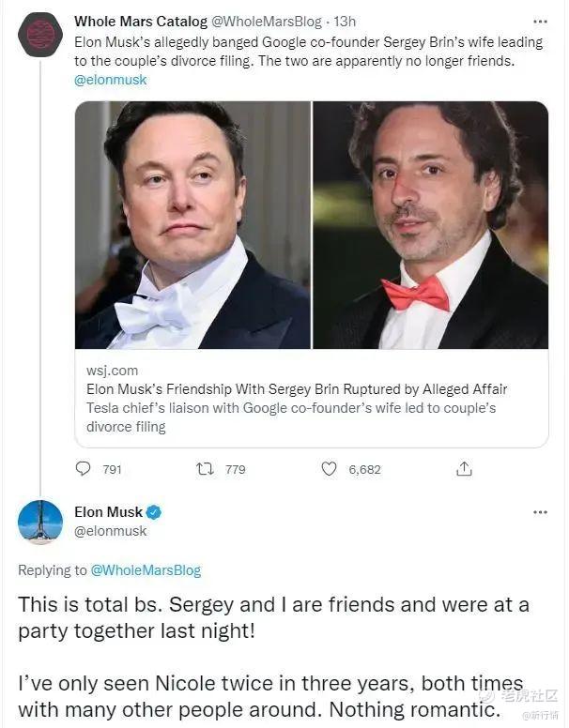
Task: Click the @elonmusk handle under Elon Musk
Action: click(x=111, y=531)
